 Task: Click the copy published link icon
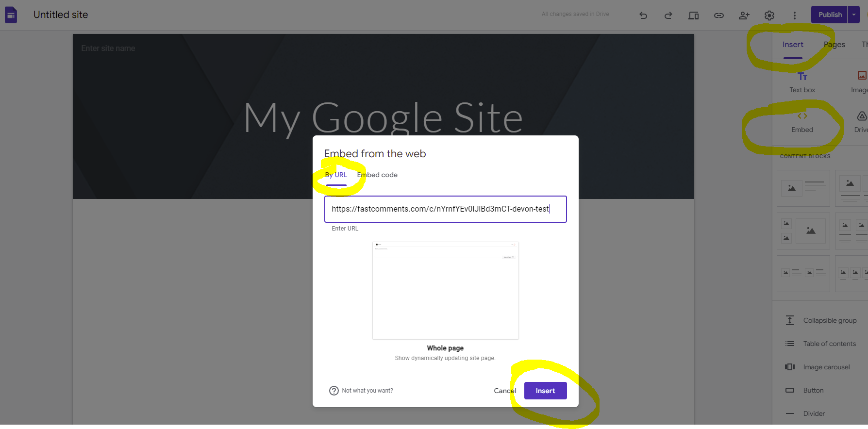[718, 16]
